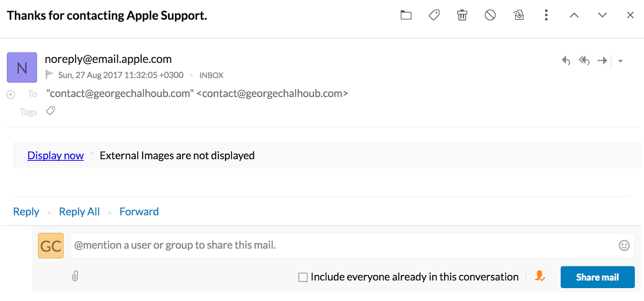Toggle the flag on this email

49,75
